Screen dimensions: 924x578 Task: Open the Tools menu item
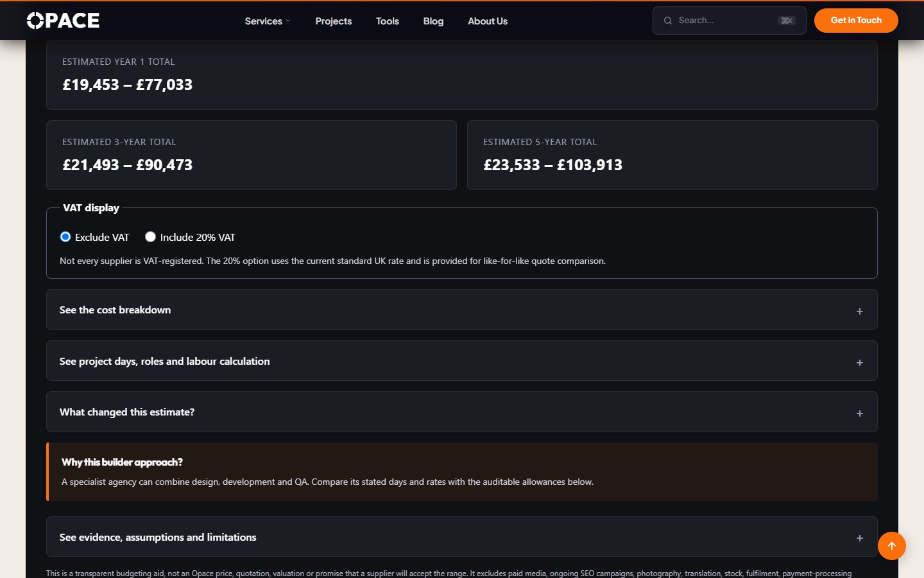click(x=388, y=21)
